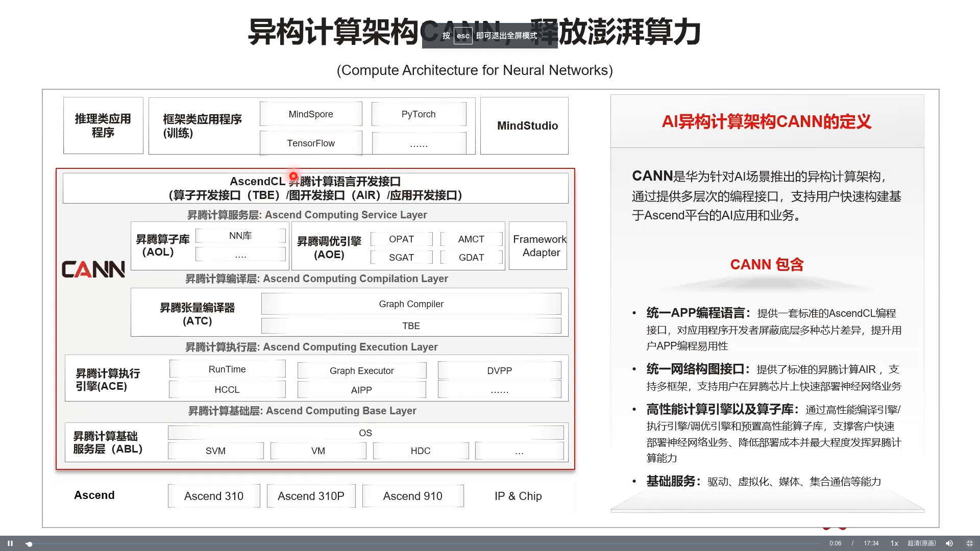Pause the video playback
Viewport: 980px width, 551px height.
coord(10,543)
